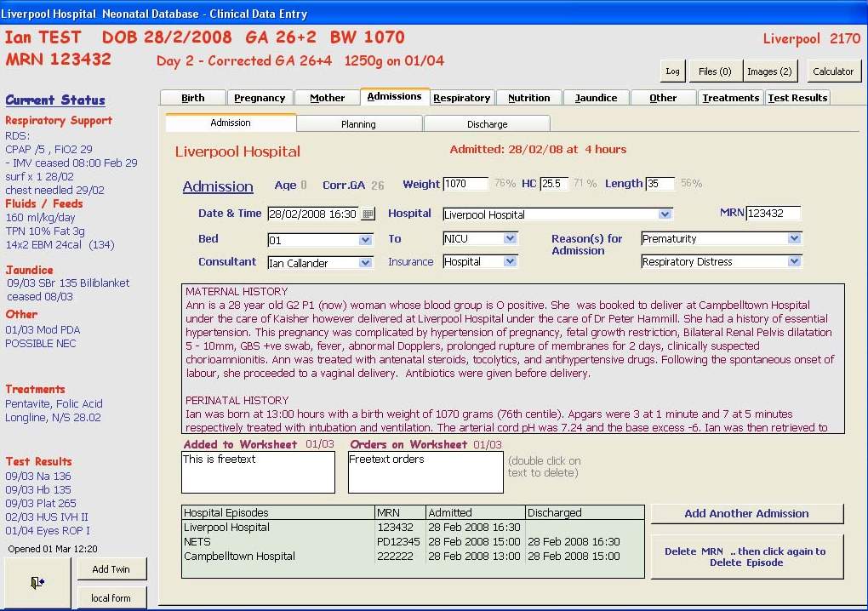Click Add Another Admission button
The image size is (868, 611).
[x=746, y=514]
